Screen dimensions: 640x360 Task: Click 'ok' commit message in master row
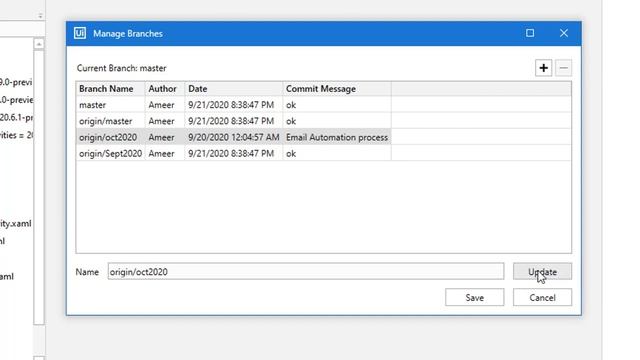pos(291,105)
